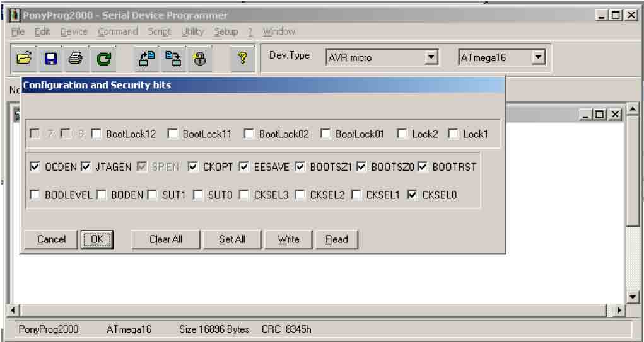Save file using floppy disk icon
Viewport: 644px width, 342px height.
tap(50, 59)
